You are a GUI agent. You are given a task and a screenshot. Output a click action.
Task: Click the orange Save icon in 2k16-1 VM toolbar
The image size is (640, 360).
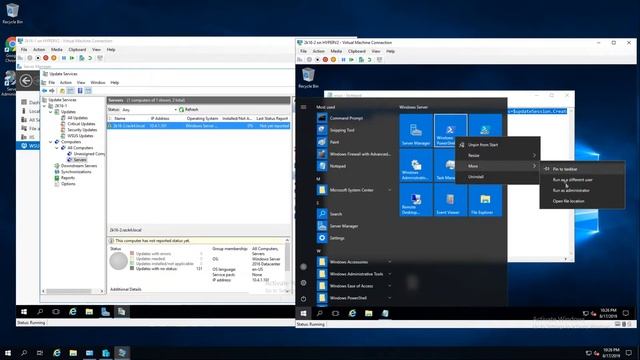click(53, 58)
